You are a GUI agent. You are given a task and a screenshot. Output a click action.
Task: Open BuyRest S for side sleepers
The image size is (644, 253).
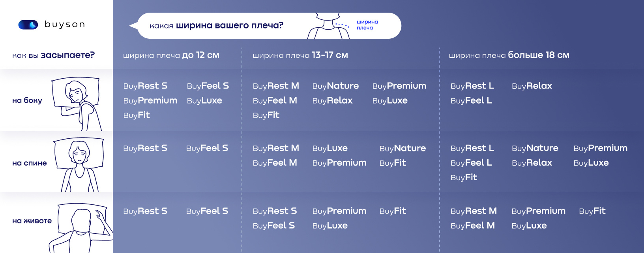145,86
